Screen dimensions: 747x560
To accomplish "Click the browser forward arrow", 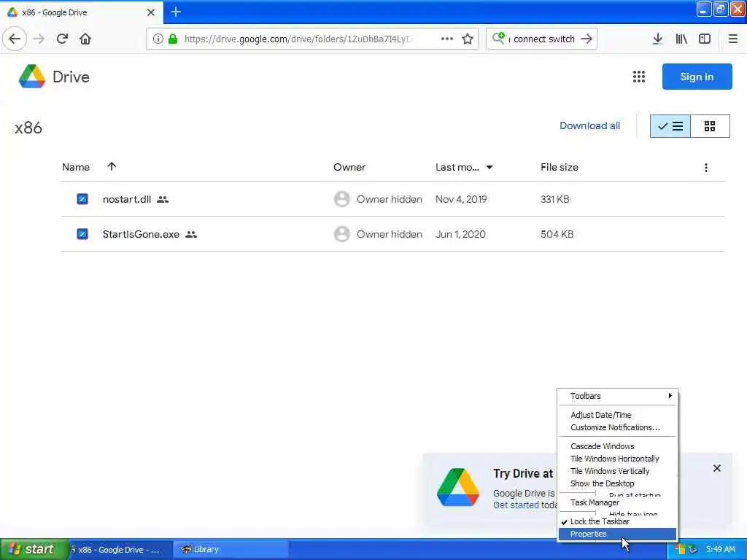I will pos(39,39).
